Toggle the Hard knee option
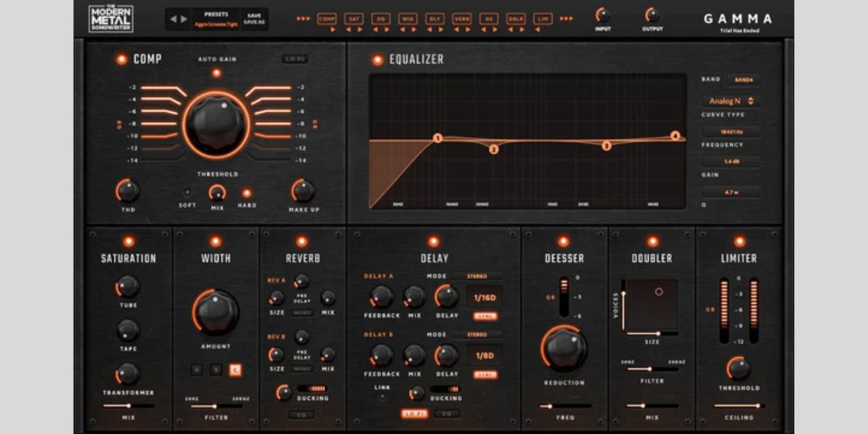 tap(247, 192)
